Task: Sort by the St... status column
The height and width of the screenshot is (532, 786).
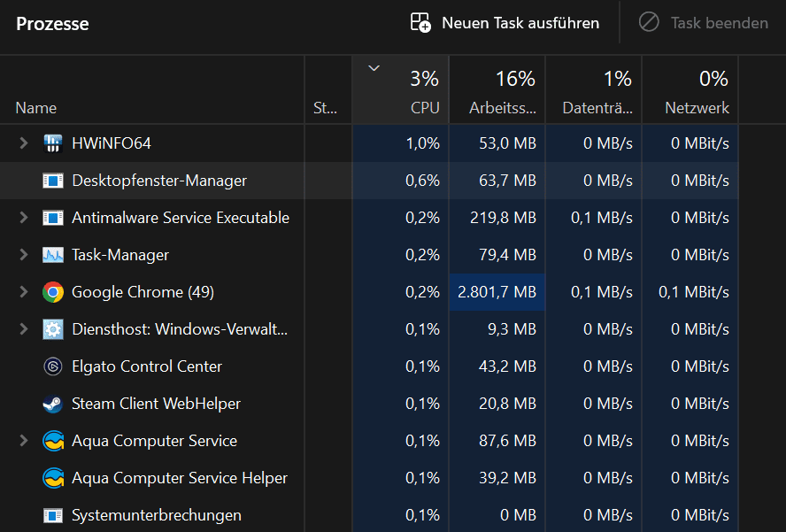Action: point(328,89)
